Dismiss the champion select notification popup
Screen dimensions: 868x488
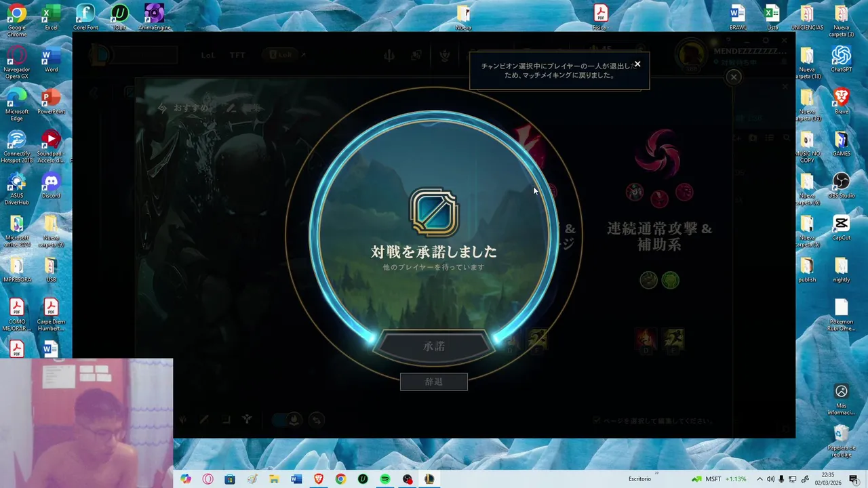point(637,64)
